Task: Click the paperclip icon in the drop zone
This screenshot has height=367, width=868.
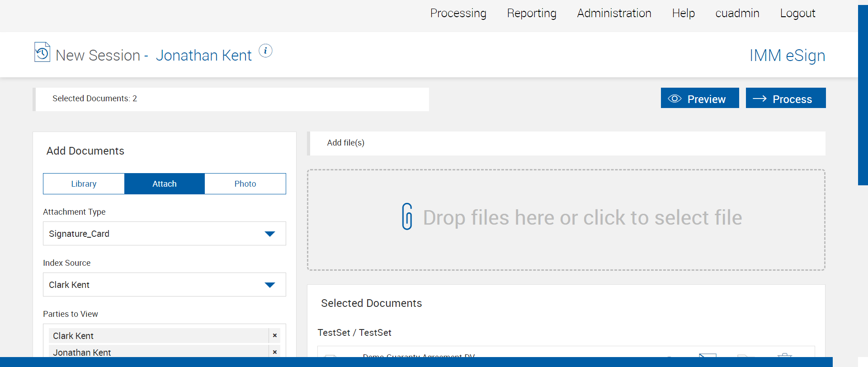Action: point(407,216)
